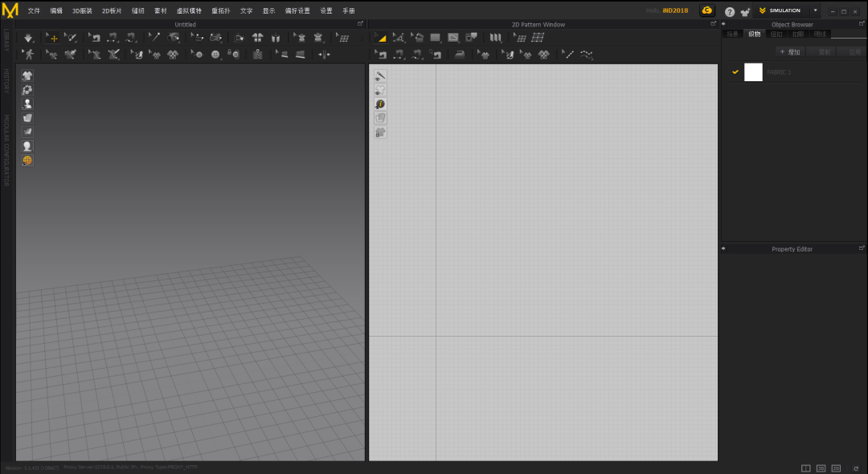Click the Reset 2D Arrangement shirt icon
The width and height of the screenshot is (868, 474).
coord(257,38)
